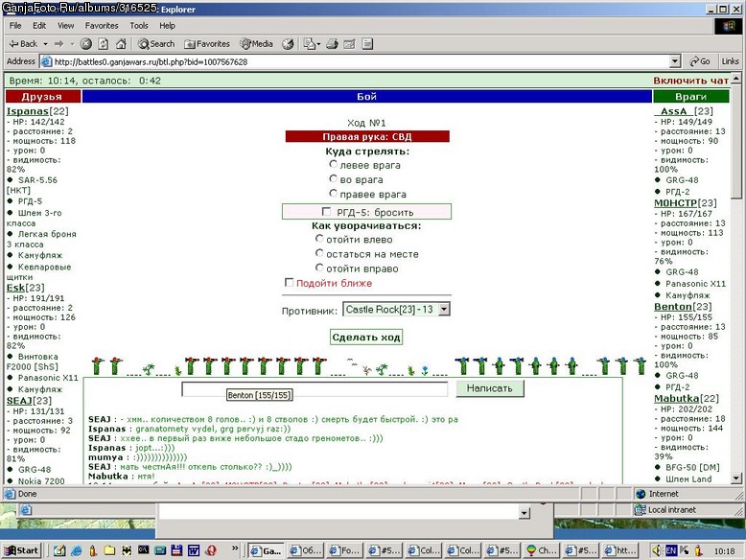Open the Back button history dropdown arrow

[45, 44]
